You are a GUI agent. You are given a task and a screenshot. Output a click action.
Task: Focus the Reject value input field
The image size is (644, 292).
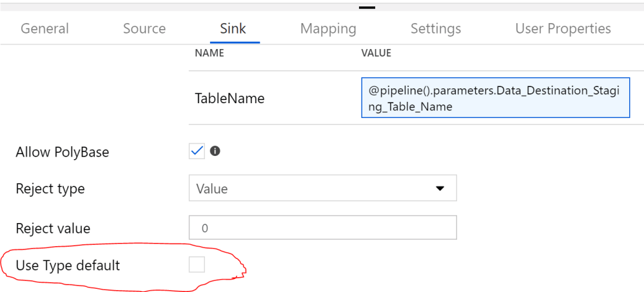(x=322, y=228)
